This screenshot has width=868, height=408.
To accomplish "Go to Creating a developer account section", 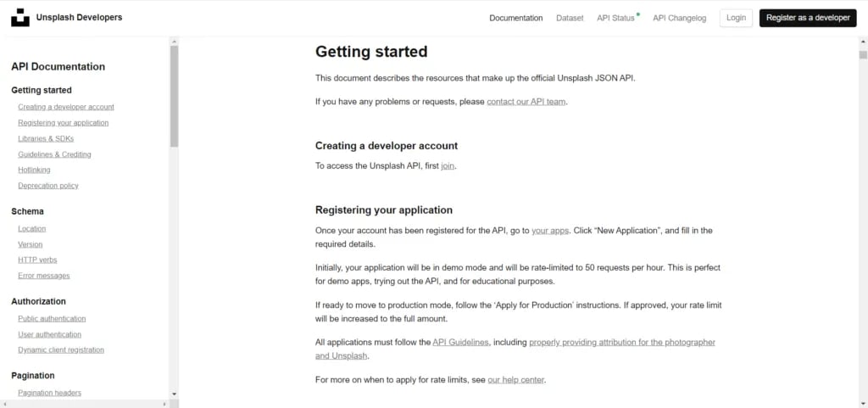I will click(66, 107).
